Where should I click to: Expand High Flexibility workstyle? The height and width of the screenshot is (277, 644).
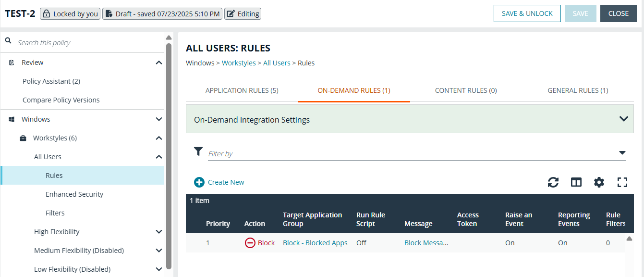tap(159, 232)
